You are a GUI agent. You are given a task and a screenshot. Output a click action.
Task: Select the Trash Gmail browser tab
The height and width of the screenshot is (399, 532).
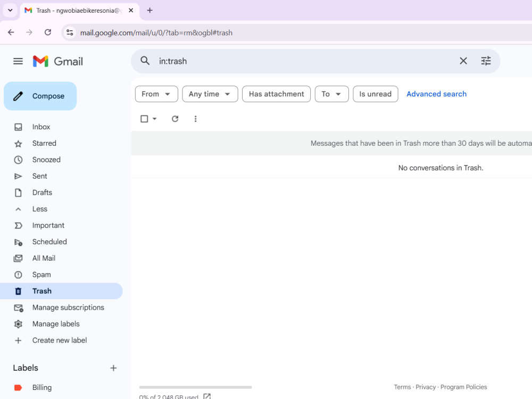pos(80,11)
